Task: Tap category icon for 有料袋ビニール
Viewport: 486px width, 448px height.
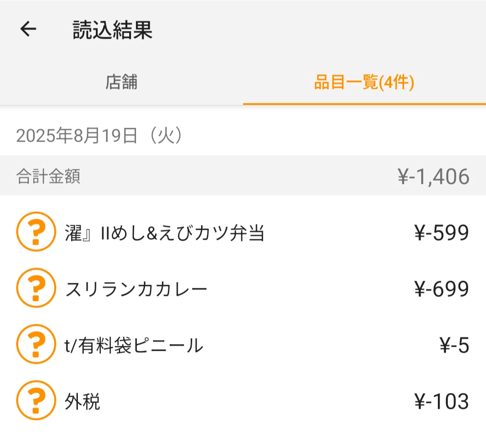Action: click(36, 344)
